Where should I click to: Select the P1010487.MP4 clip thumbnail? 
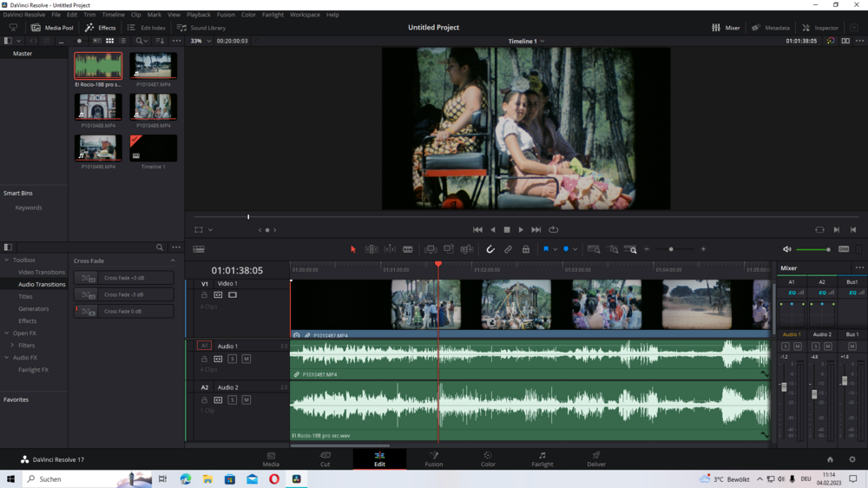154,66
